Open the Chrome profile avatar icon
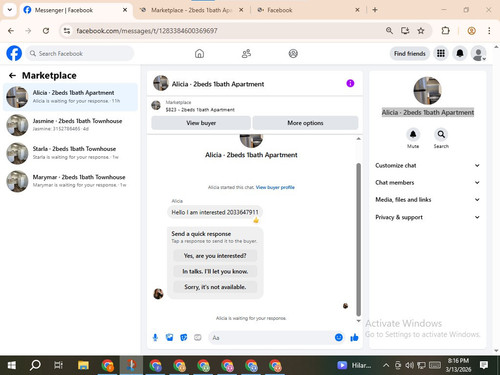This screenshot has height=375, width=500. tap(471, 31)
